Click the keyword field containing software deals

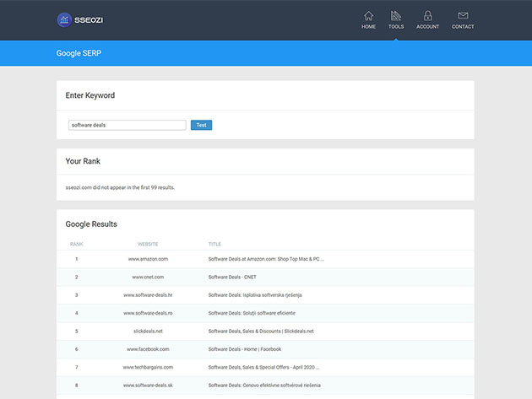(x=127, y=125)
